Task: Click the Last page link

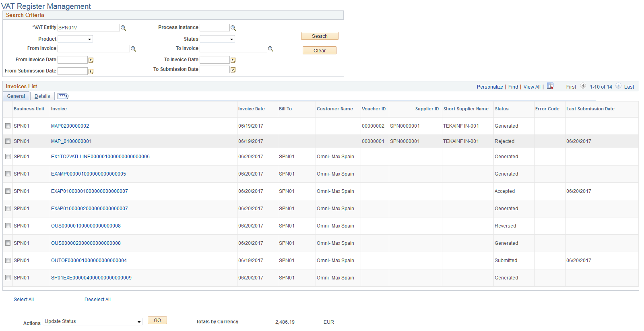Action: 629,87
